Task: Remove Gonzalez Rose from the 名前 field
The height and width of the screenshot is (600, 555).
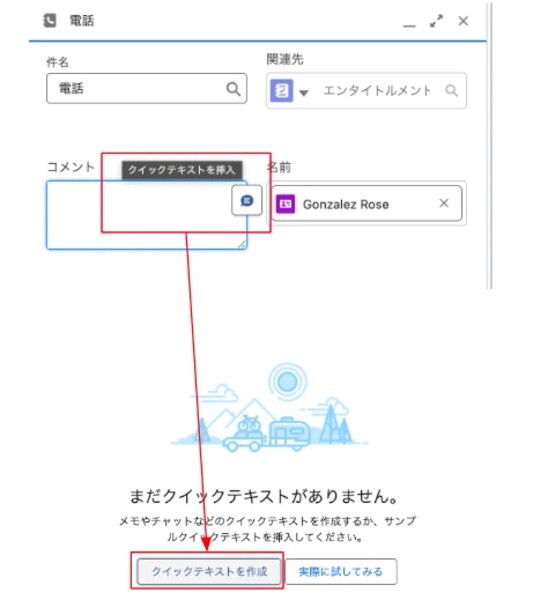Action: point(444,203)
